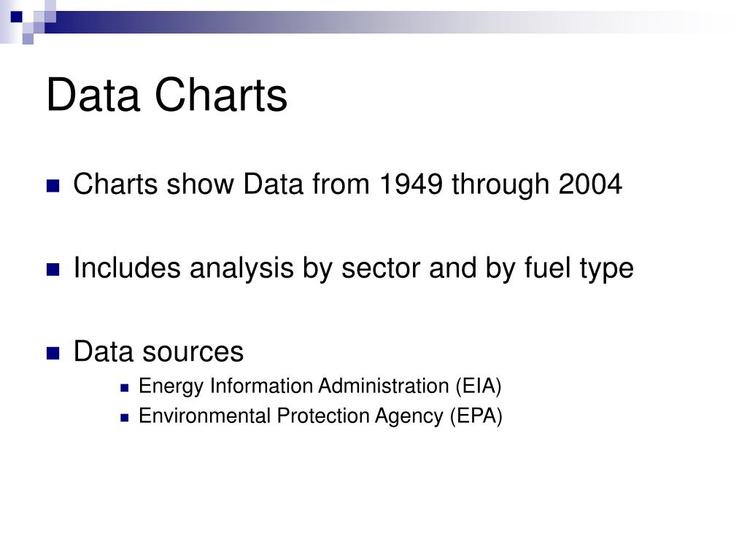Click the "(EPA)" abbreviation

[476, 416]
